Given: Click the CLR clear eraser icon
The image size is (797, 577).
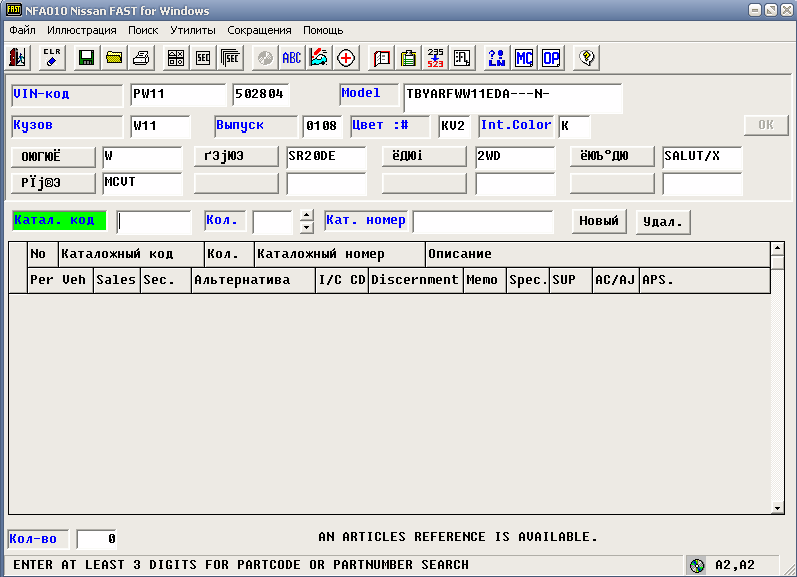Looking at the screenshot, I should [x=53, y=57].
